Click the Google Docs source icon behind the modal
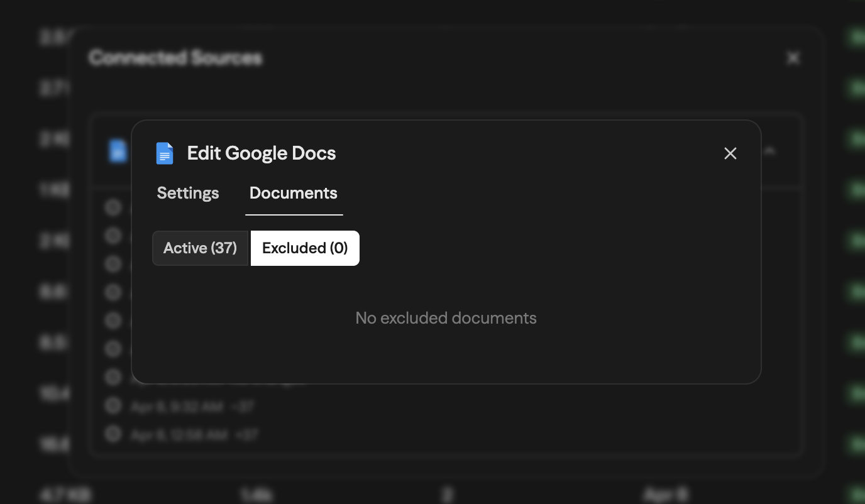 point(118,151)
